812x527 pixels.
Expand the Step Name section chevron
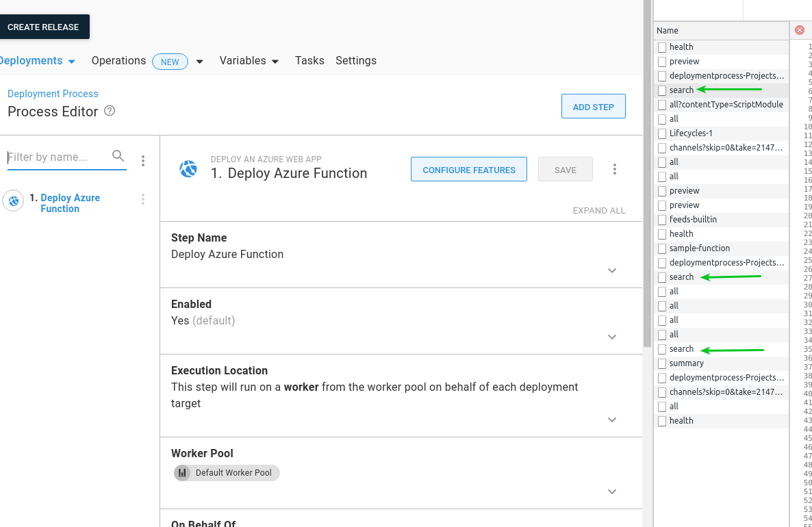click(x=612, y=270)
